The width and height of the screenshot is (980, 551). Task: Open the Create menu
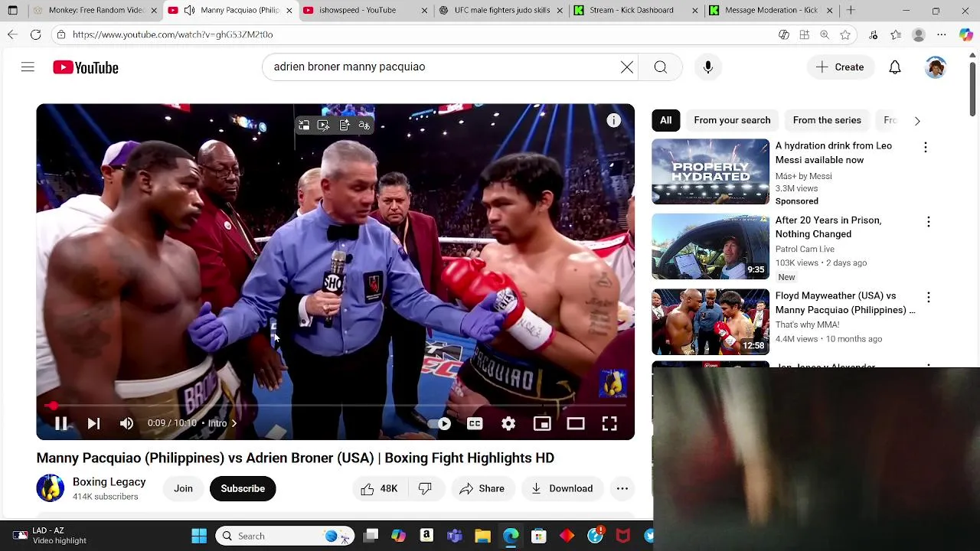[x=840, y=67]
